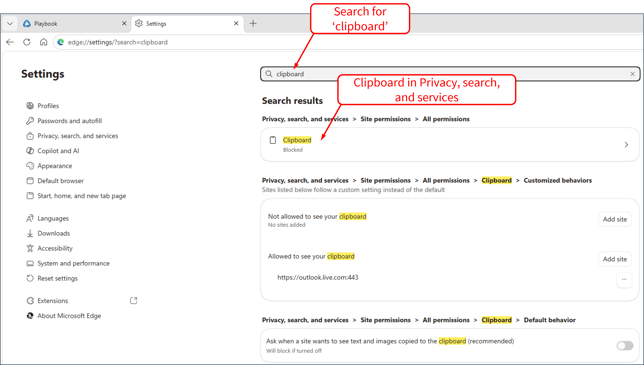Screen dimensions: 644x365
Task: Open Extensions in sidebar
Action: point(53,301)
